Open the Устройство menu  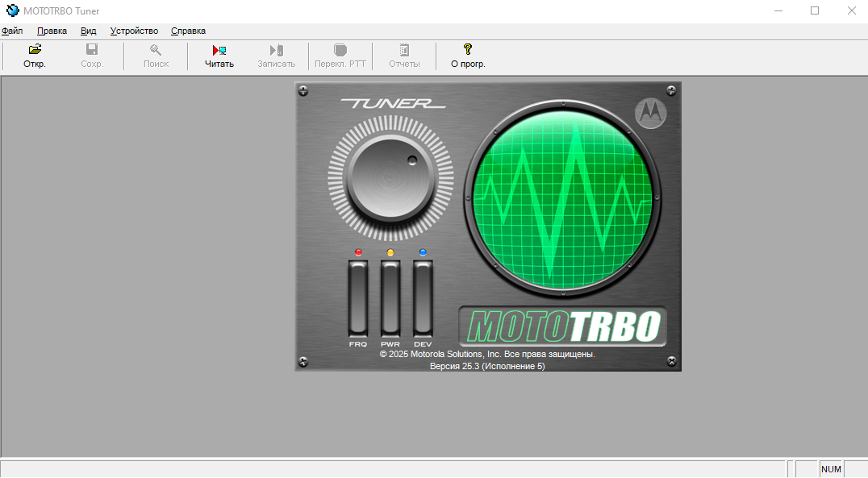[134, 31]
